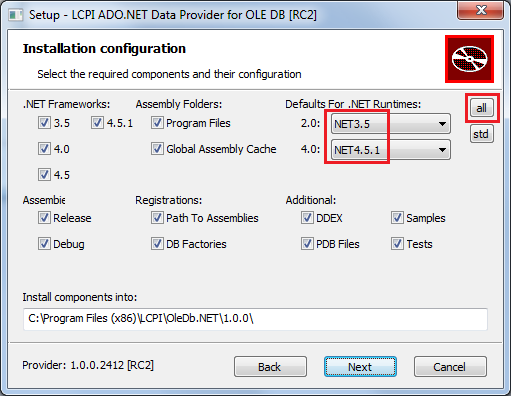Click into the install path field
The width and height of the screenshot is (511, 396).
click(x=255, y=319)
